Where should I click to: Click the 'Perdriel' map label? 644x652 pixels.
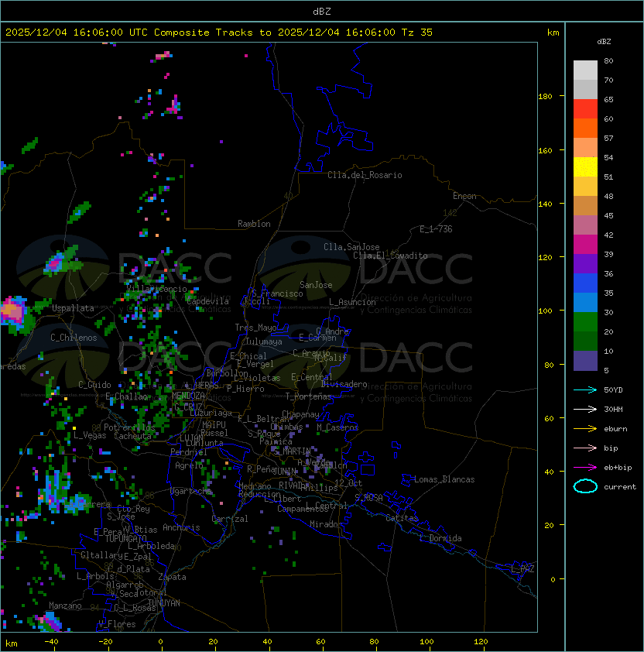(x=189, y=452)
